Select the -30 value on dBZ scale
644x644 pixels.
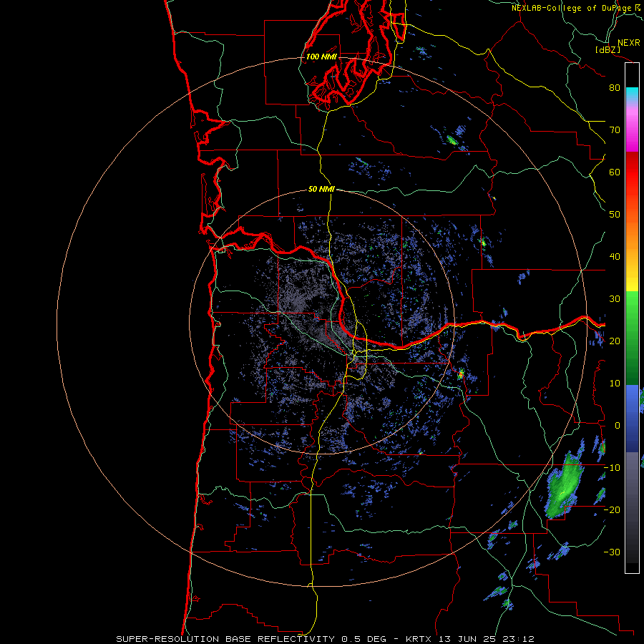point(612,552)
